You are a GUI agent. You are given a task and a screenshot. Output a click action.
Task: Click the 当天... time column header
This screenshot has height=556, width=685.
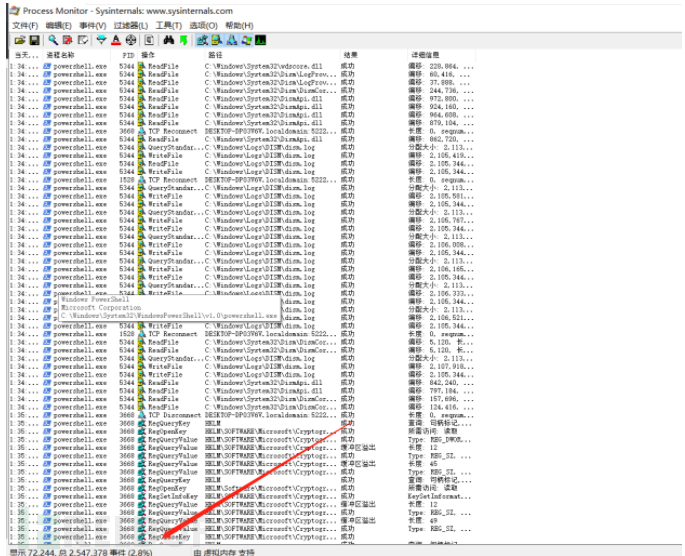[26, 55]
